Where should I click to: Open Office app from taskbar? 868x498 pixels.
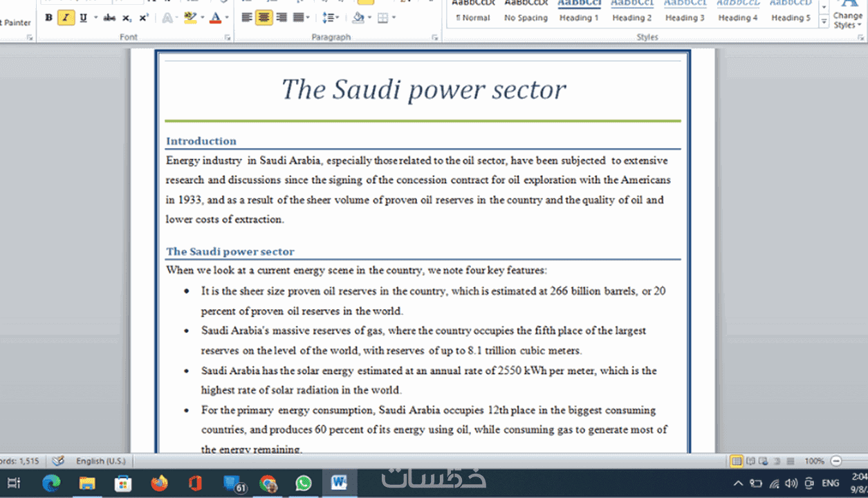coord(195,483)
